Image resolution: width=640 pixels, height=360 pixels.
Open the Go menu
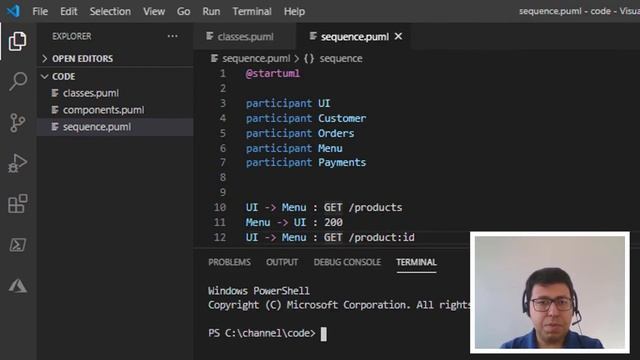183,11
